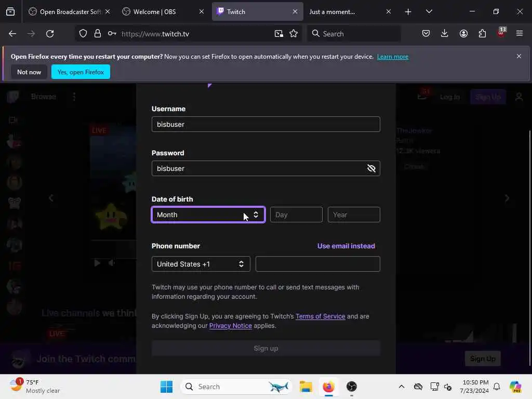
Task: Go to next carousel item arrow
Action: 507,198
